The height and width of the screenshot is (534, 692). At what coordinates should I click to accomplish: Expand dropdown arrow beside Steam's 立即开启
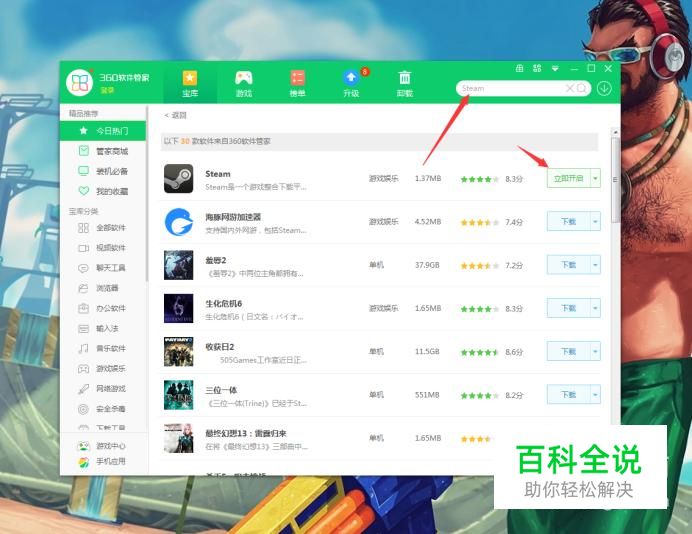click(x=595, y=178)
